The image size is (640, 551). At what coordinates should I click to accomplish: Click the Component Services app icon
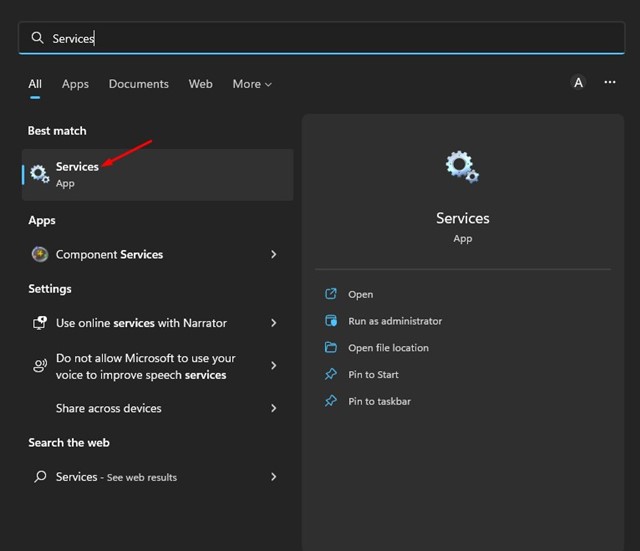tap(40, 254)
